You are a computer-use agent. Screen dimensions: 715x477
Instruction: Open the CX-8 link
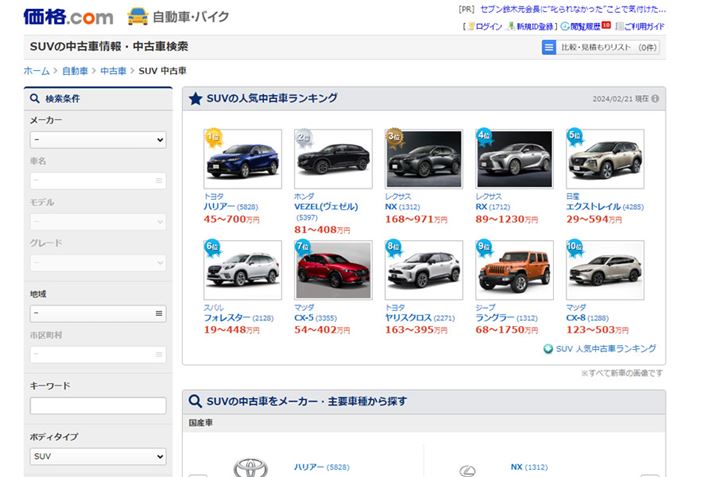coord(576,317)
